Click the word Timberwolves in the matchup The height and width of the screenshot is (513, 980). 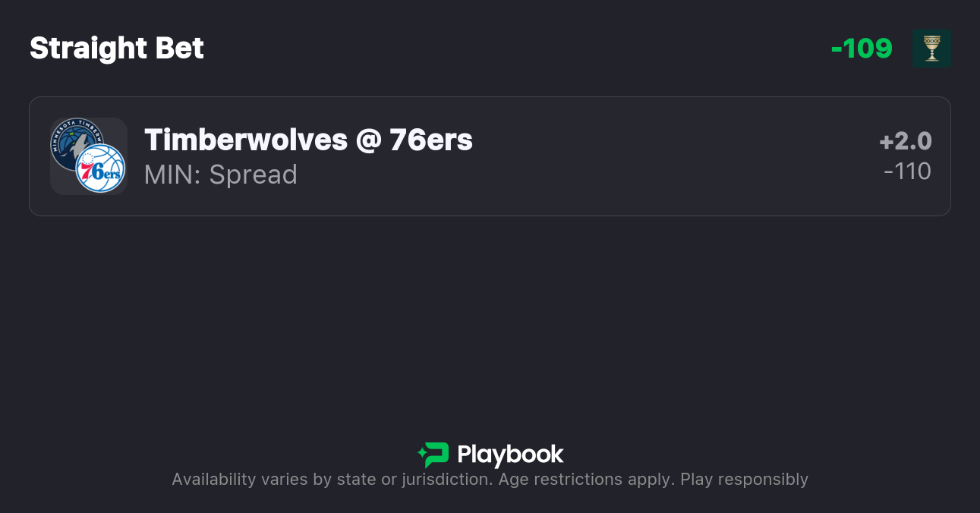[x=246, y=140]
